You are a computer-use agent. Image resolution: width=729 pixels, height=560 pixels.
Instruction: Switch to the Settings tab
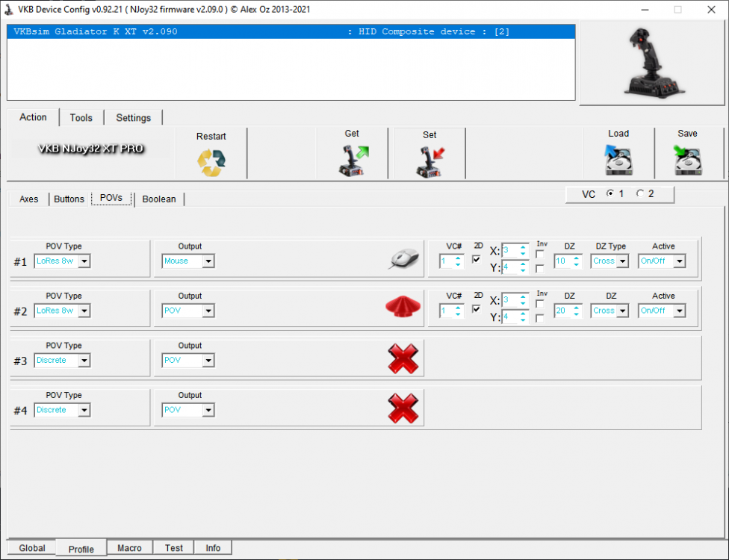point(134,117)
